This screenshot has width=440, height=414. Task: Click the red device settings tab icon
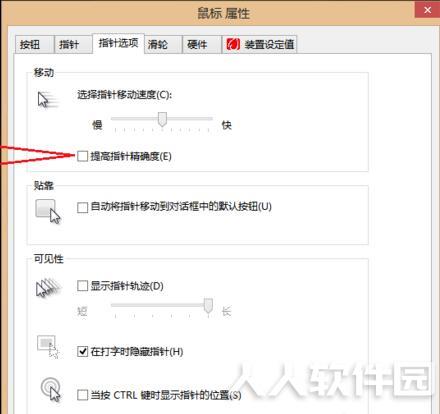click(x=233, y=44)
